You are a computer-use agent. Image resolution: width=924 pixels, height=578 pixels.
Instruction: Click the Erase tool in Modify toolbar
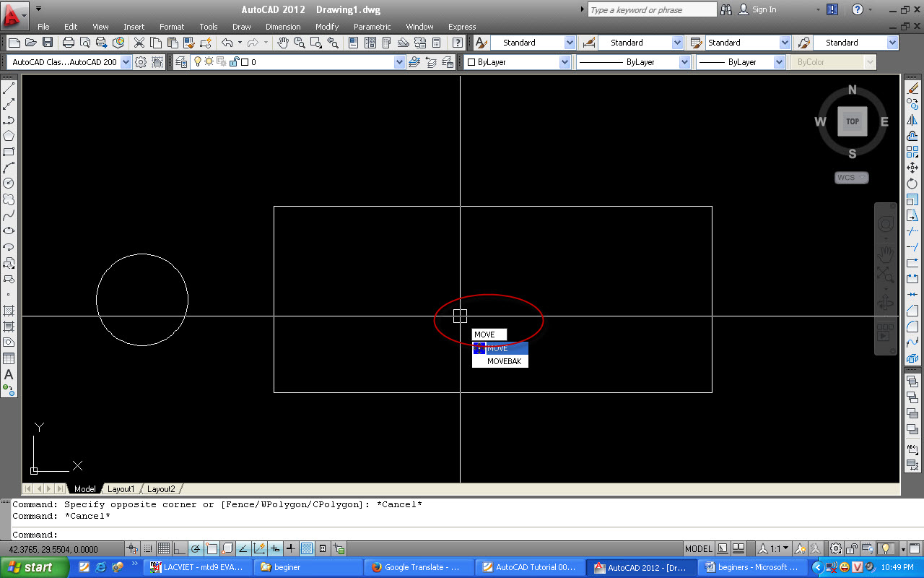coord(912,88)
